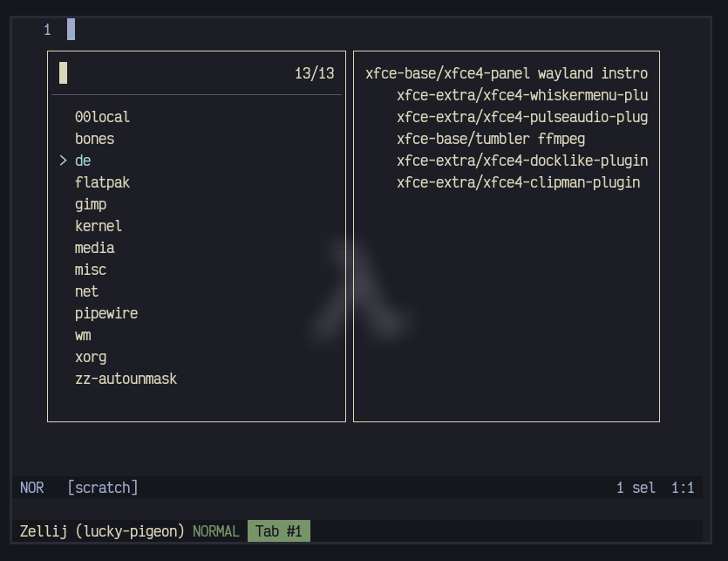Click the [scratch] buffer name in statusline
728x561 pixels.
tap(103, 488)
